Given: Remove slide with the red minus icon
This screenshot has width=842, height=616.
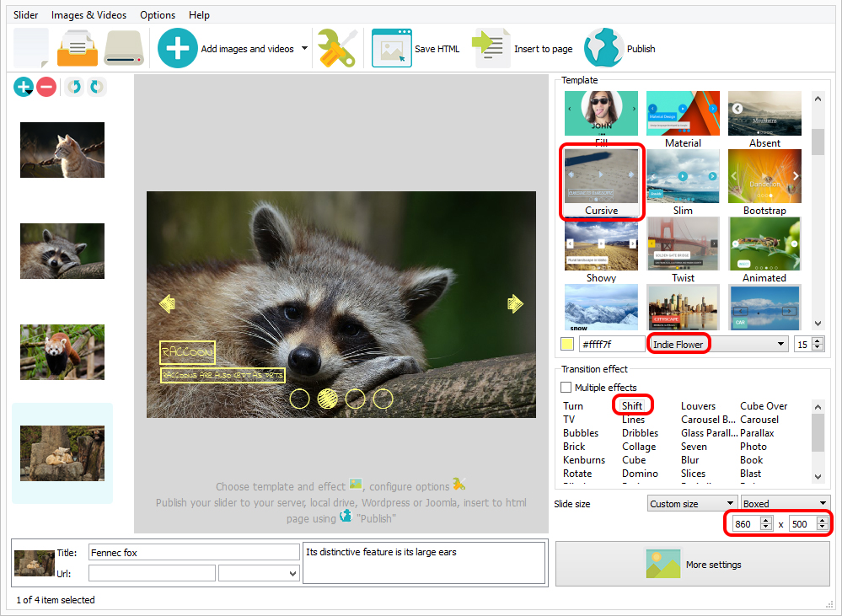Looking at the screenshot, I should 46,87.
